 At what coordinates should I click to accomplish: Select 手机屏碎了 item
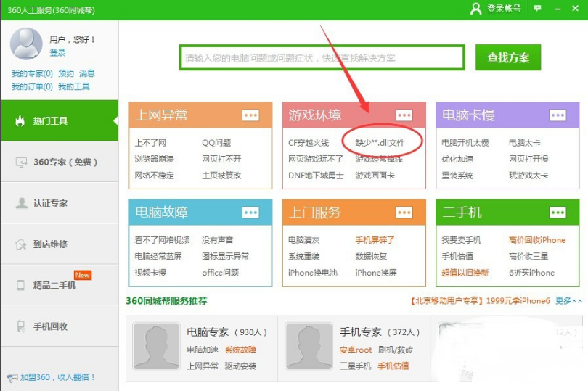coord(375,240)
